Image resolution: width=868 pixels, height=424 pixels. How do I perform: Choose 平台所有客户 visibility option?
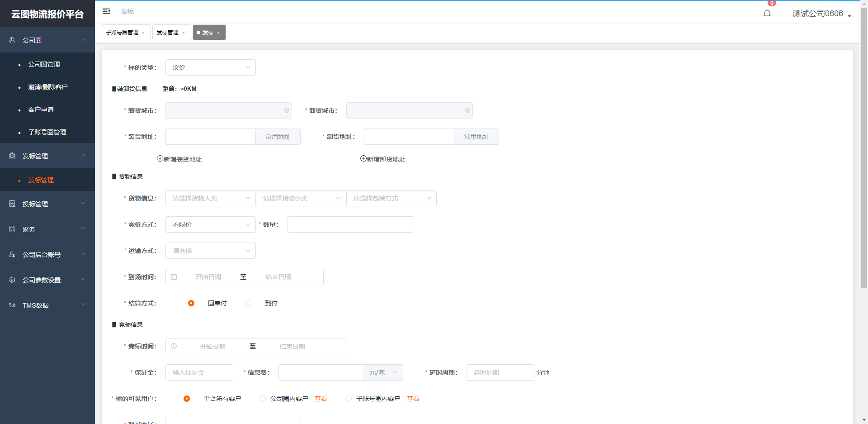tap(187, 399)
